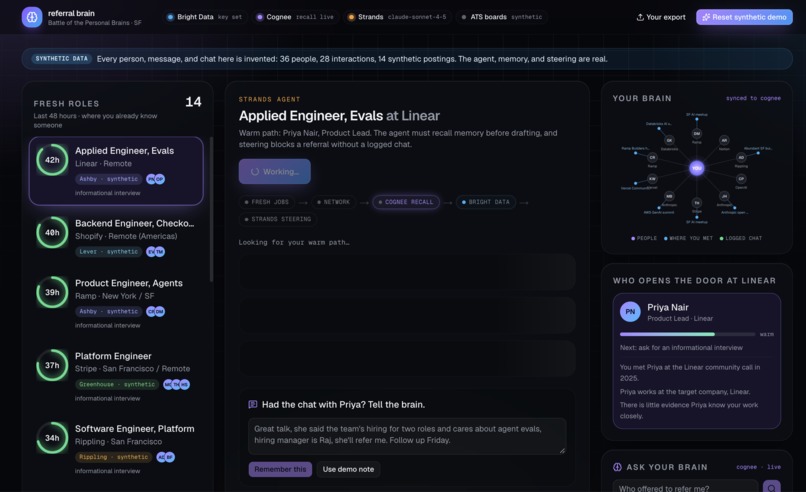The width and height of the screenshot is (806, 492).
Task: Click the LOGGED CHAT legend entry
Action: pos(741,238)
